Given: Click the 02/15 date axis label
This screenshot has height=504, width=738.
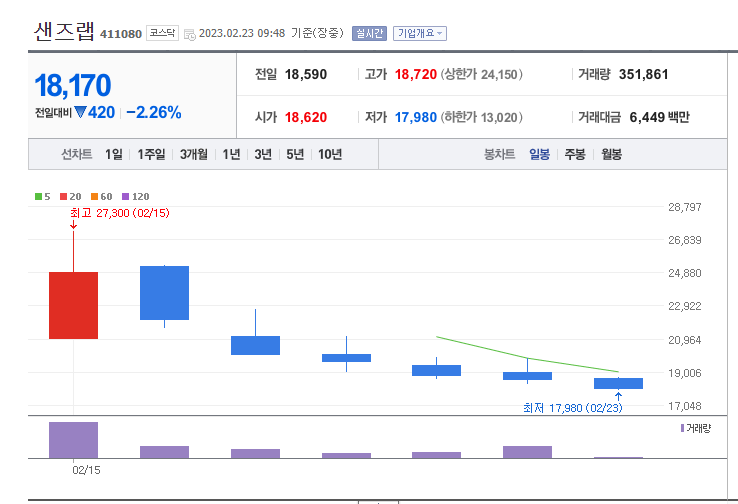Looking at the screenshot, I should click(x=86, y=470).
